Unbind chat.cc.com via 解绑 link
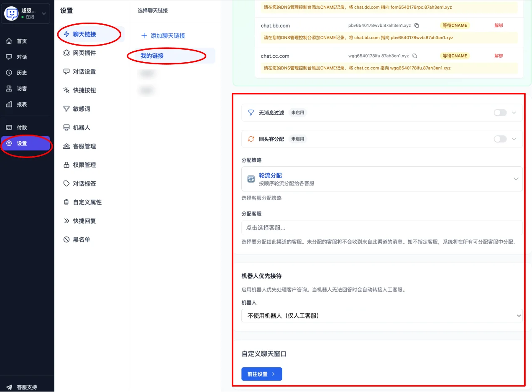This screenshot has height=392, width=532. coord(499,56)
